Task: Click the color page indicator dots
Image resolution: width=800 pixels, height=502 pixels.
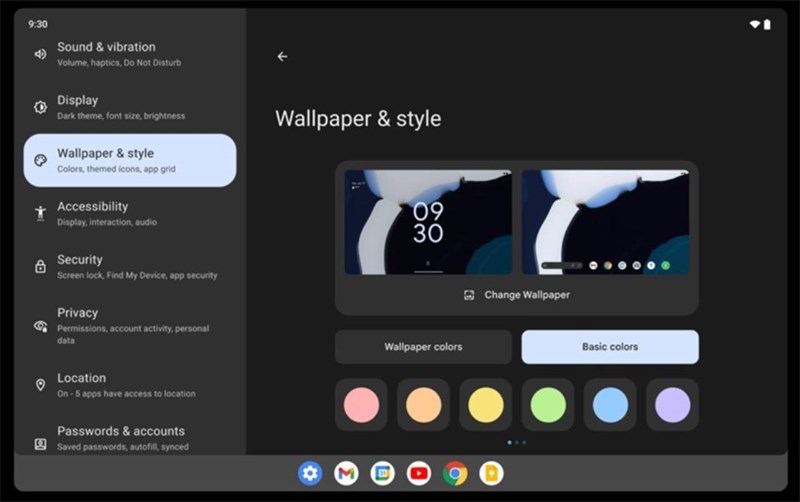Action: 517,442
